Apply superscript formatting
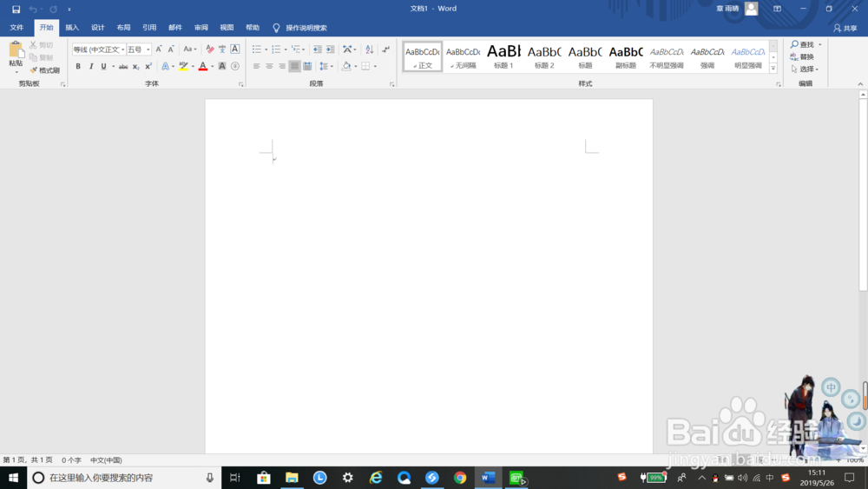The image size is (868, 489). click(148, 67)
